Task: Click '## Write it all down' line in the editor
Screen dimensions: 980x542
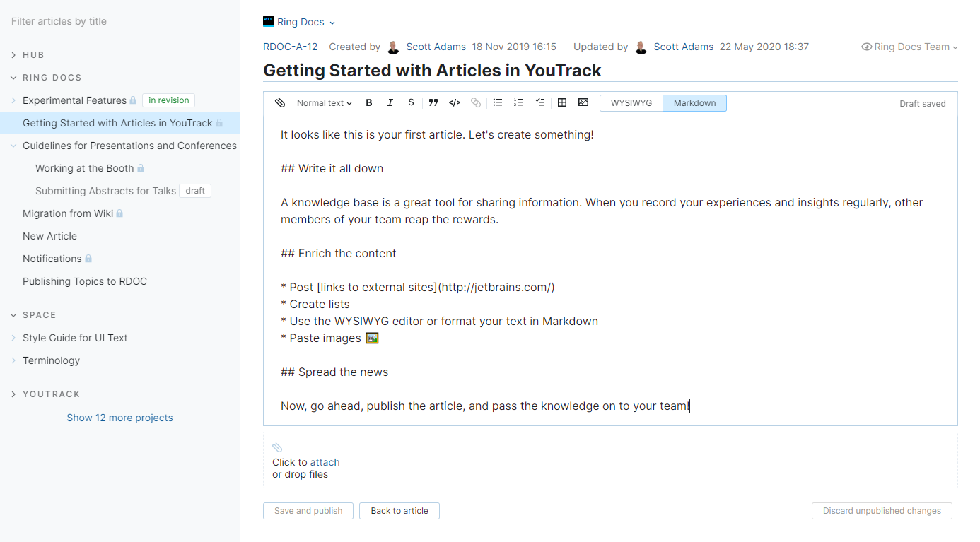Action: (332, 168)
